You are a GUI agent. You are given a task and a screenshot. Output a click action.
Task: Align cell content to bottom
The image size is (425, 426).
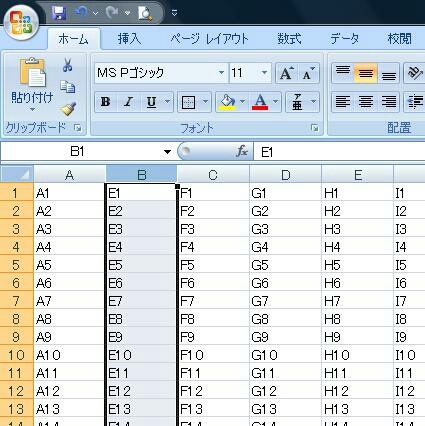pyautogui.click(x=388, y=73)
